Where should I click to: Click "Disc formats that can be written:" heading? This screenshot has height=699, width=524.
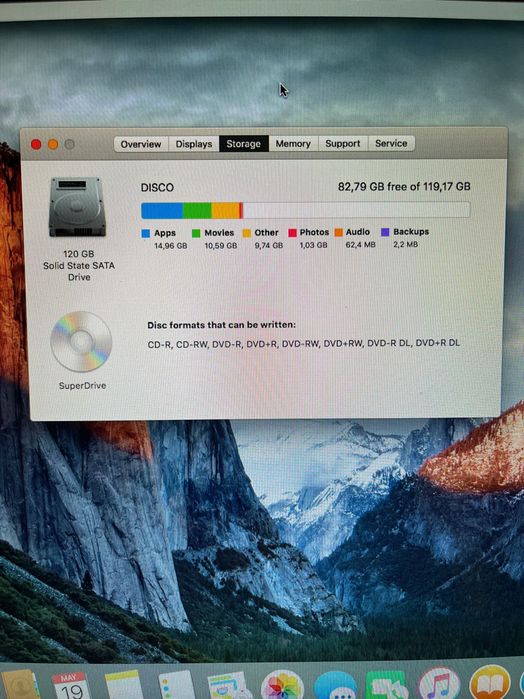click(222, 325)
